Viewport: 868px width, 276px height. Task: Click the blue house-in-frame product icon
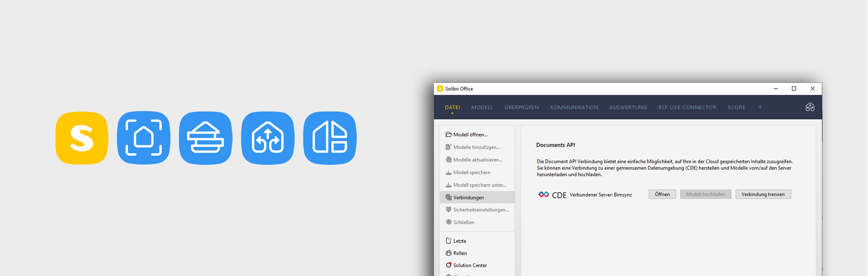tap(144, 138)
